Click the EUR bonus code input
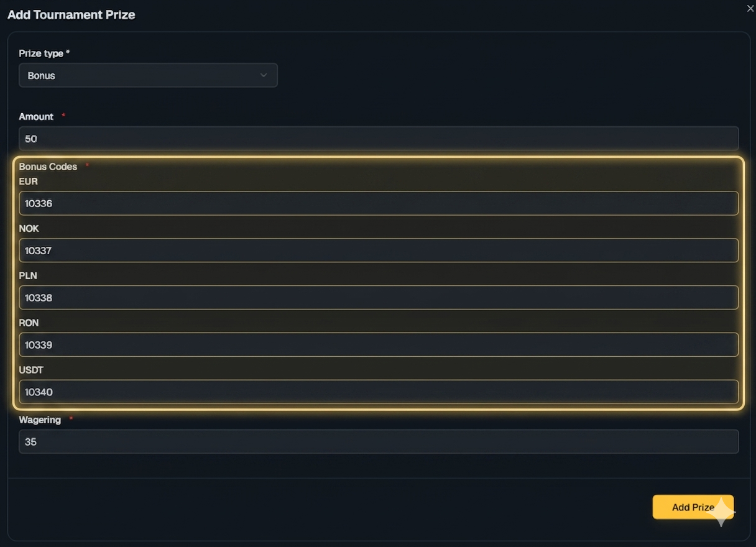The width and height of the screenshot is (756, 547). point(379,203)
